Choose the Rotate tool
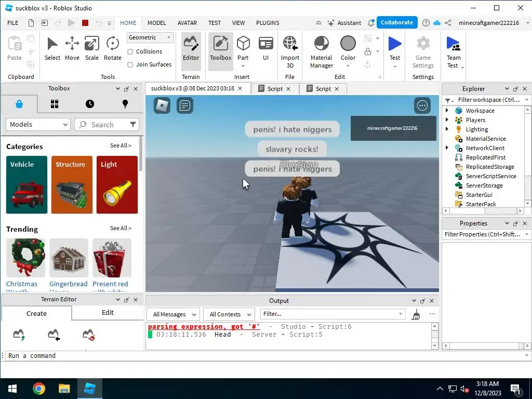The width and height of the screenshot is (532, 399). 112,48
